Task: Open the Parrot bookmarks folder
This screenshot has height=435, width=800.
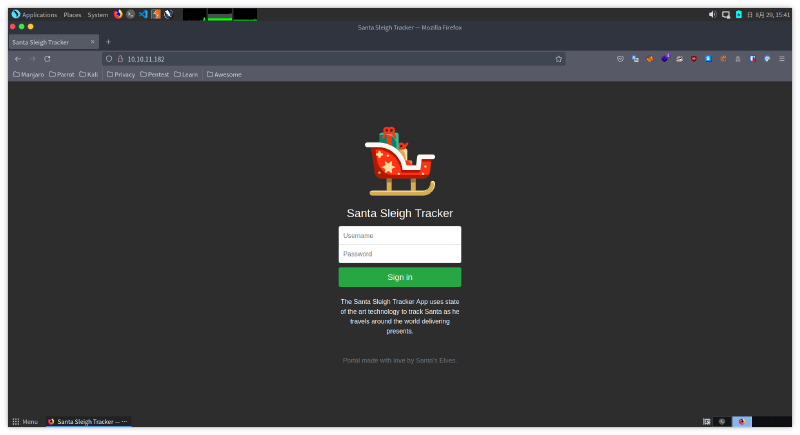Action: [62, 74]
